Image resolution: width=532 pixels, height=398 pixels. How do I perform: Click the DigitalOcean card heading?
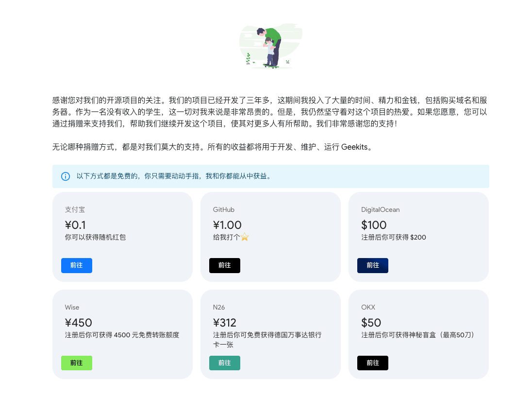coord(380,209)
